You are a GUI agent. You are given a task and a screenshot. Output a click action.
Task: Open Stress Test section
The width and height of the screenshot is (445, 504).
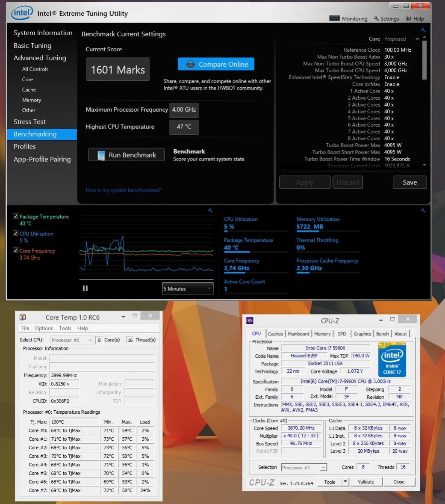coord(29,122)
